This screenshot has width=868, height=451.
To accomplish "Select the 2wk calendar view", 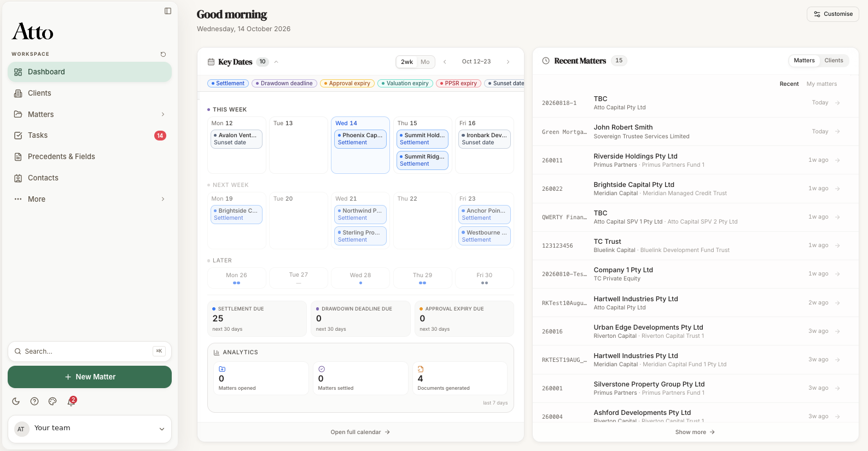I will click(407, 62).
